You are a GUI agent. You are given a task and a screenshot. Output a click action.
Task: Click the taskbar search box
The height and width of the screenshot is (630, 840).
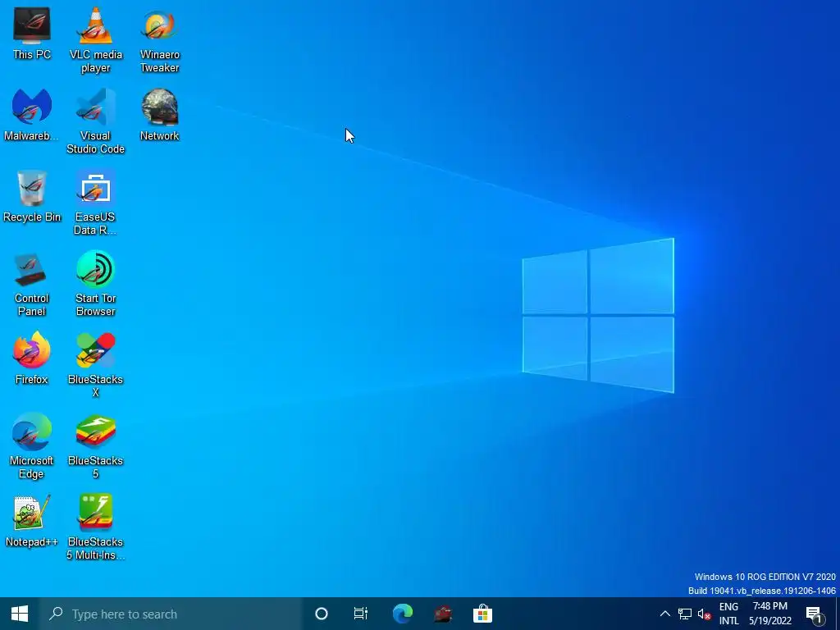[x=171, y=614]
